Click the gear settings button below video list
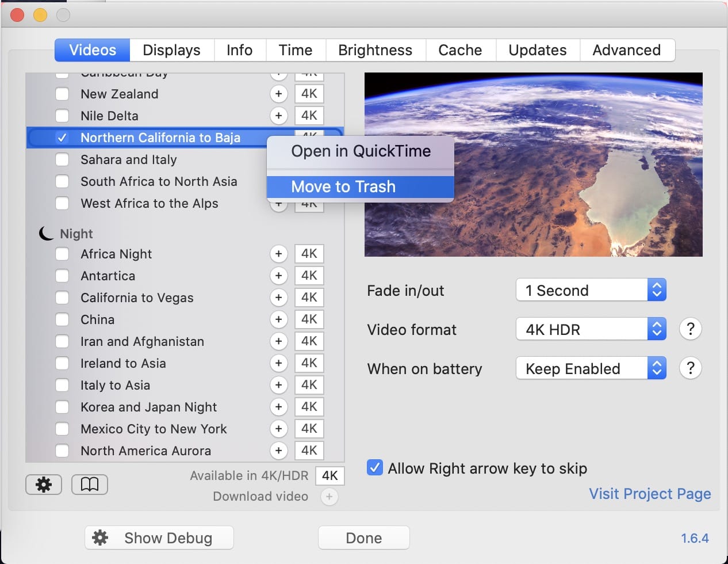728x564 pixels. (x=44, y=485)
